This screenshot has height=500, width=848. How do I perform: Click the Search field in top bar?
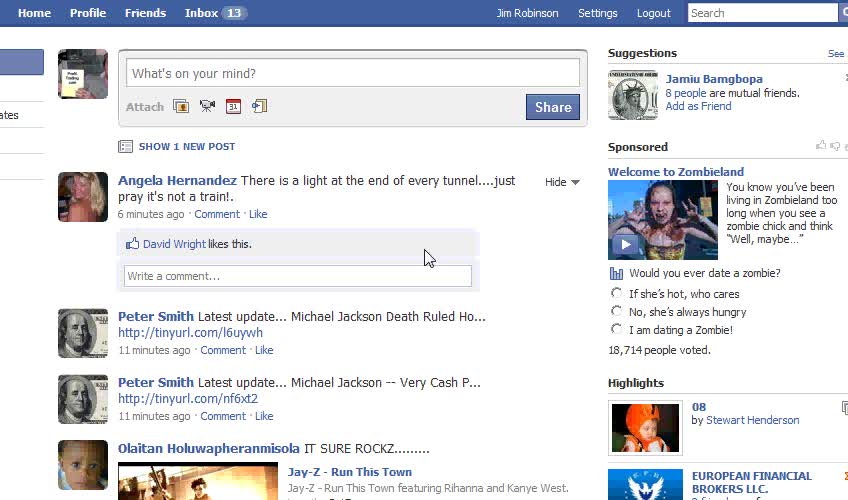point(763,13)
